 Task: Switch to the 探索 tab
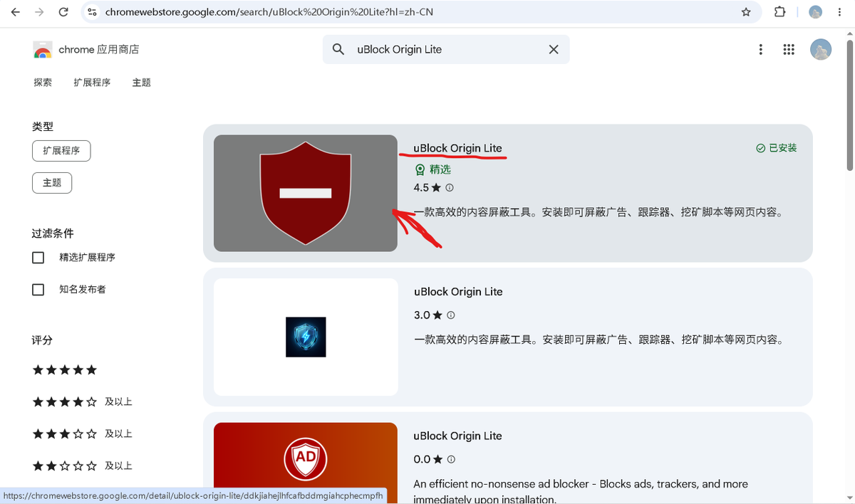point(43,83)
